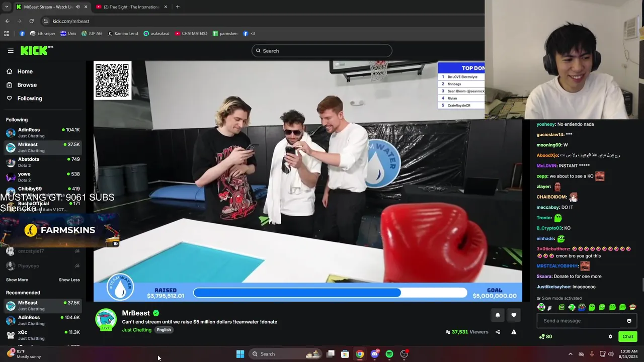Pick the first headphone emote in chat

(x=541, y=307)
